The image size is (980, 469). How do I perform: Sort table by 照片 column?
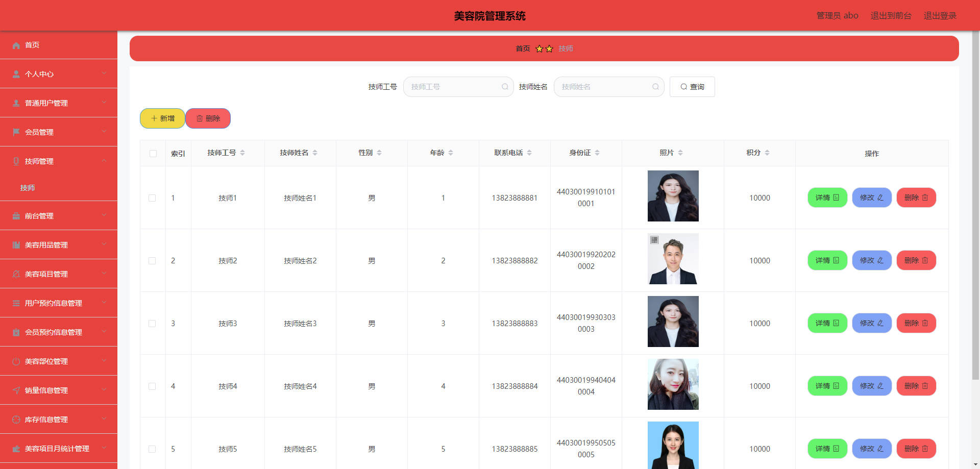680,153
